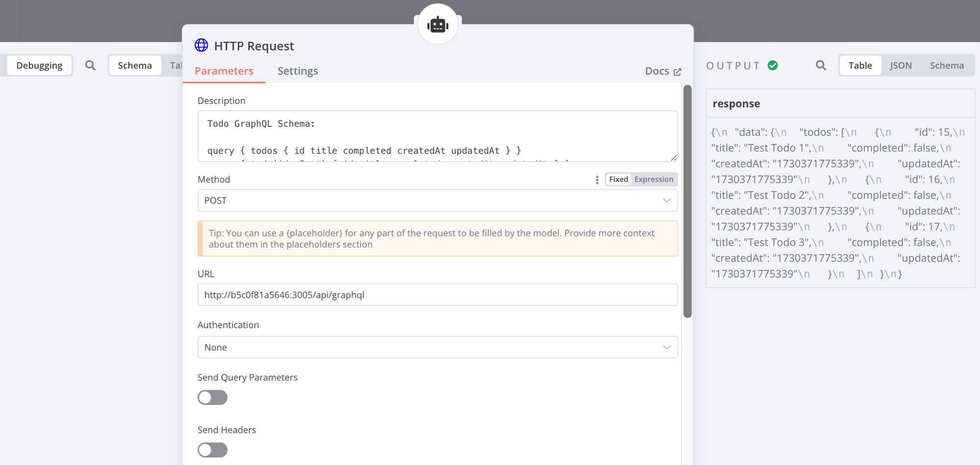Enable the Send Query Parameters toggle
980x465 pixels.
tap(212, 397)
